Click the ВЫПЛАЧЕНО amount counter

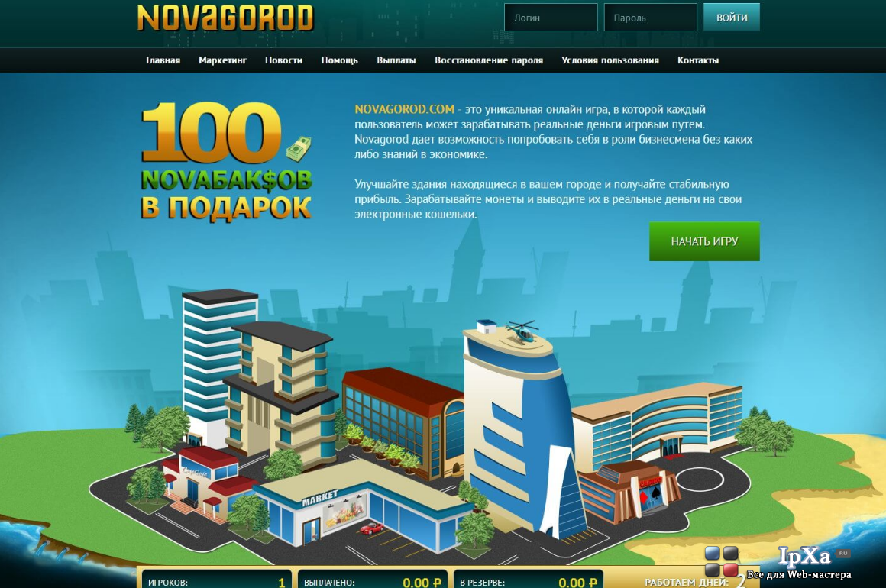[373, 580]
